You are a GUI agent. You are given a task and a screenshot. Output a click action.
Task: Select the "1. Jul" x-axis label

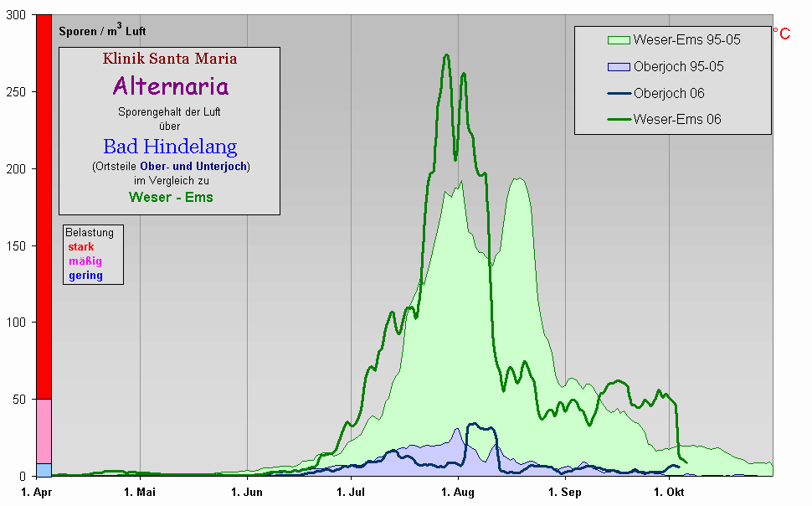(x=351, y=492)
